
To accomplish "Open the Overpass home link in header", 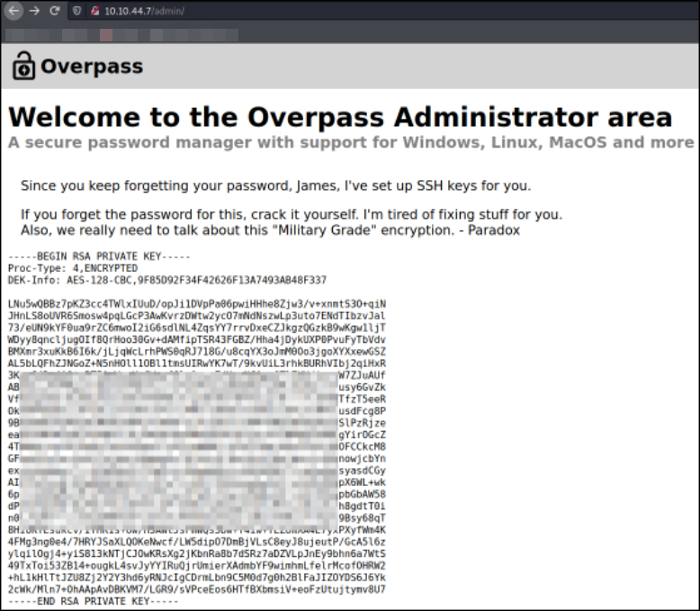I will 92,66.
